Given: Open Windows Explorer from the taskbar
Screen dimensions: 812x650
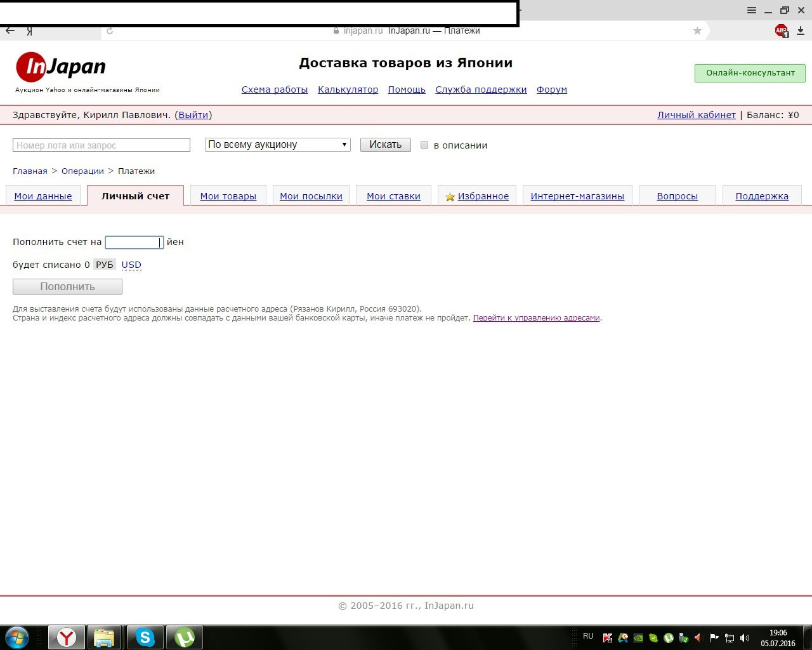Looking at the screenshot, I should (x=105, y=637).
